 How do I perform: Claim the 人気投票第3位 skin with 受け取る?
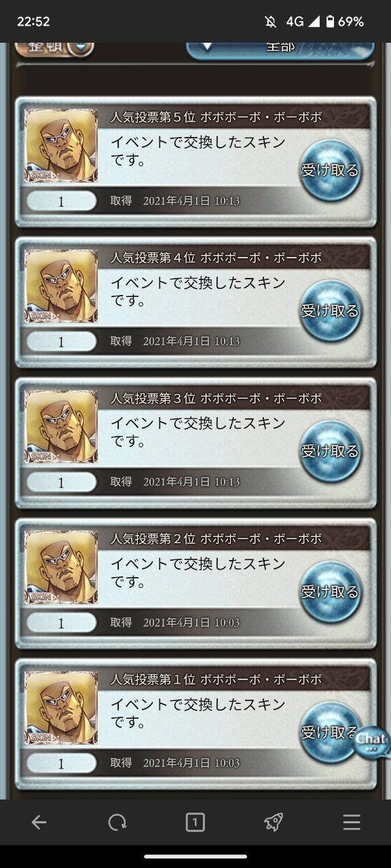(x=331, y=451)
